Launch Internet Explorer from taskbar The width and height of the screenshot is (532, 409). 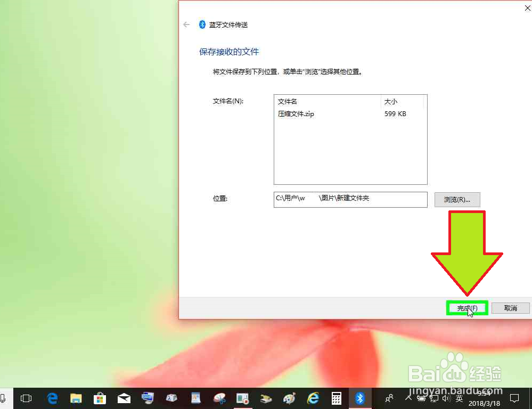click(313, 398)
